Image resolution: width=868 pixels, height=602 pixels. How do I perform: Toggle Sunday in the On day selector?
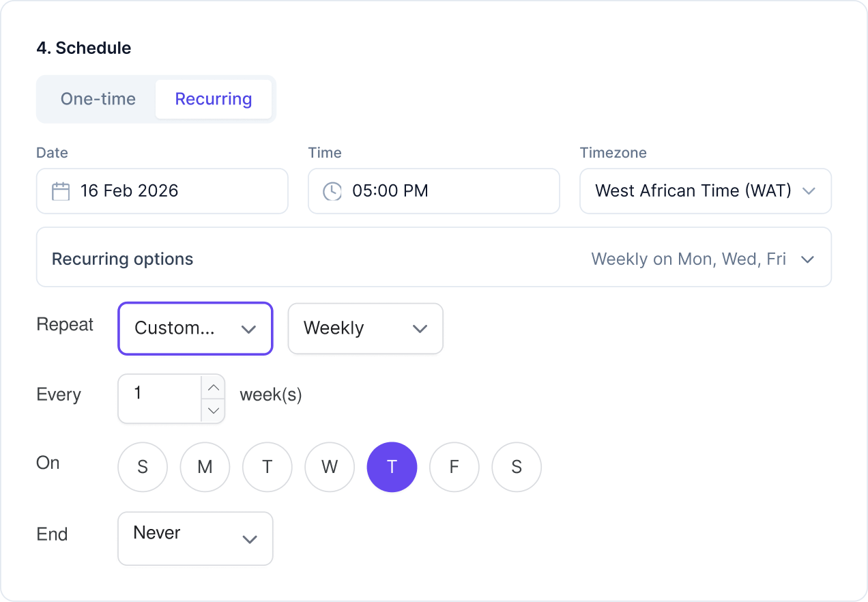pos(143,468)
